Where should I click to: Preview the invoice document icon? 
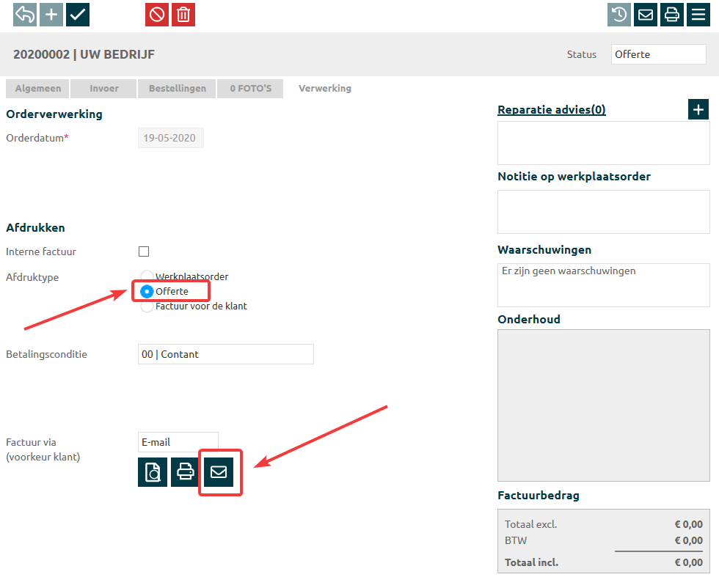click(153, 472)
